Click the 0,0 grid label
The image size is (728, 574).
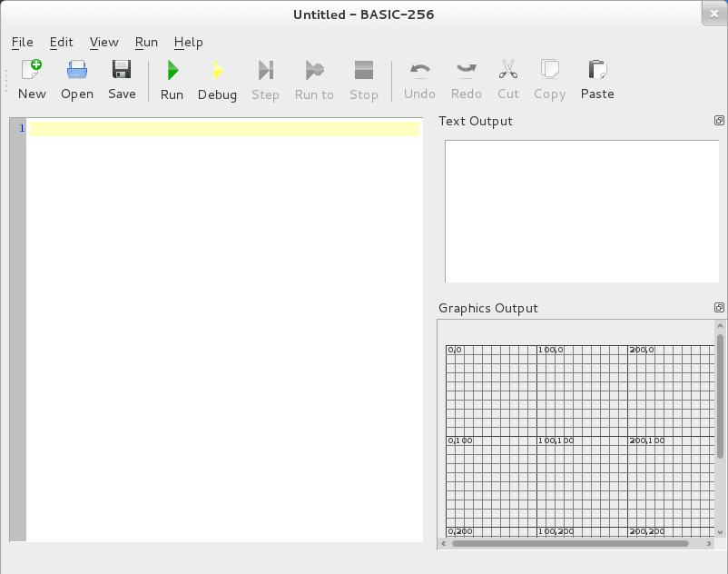coord(455,350)
